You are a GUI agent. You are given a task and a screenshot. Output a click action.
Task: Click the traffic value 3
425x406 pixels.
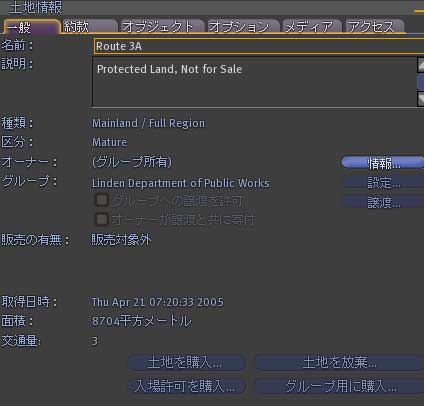pos(95,341)
